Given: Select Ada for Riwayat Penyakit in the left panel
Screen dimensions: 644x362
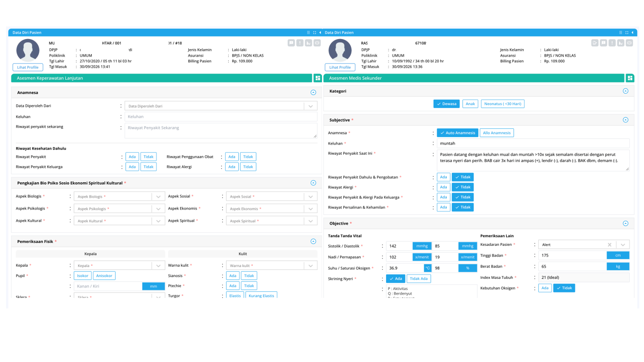Looking at the screenshot, I should pyautogui.click(x=132, y=157).
